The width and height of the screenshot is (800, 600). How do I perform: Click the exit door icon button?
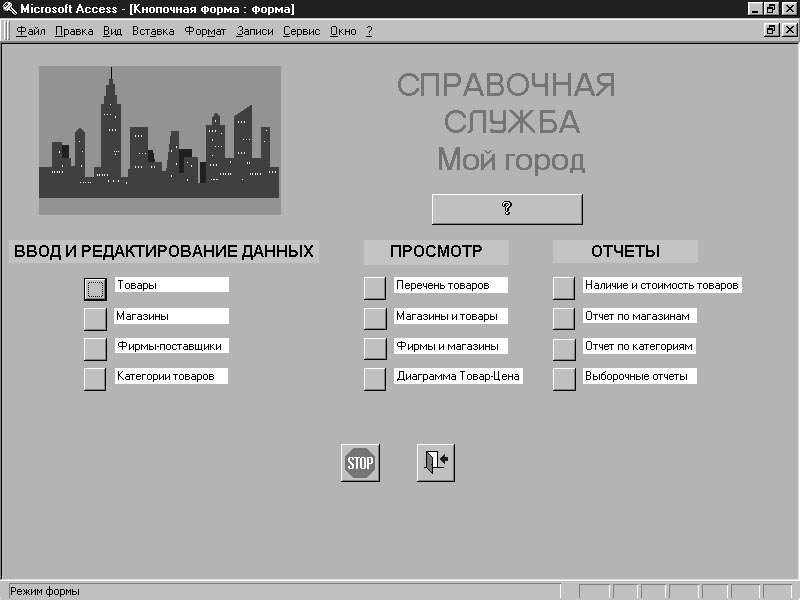(x=436, y=463)
